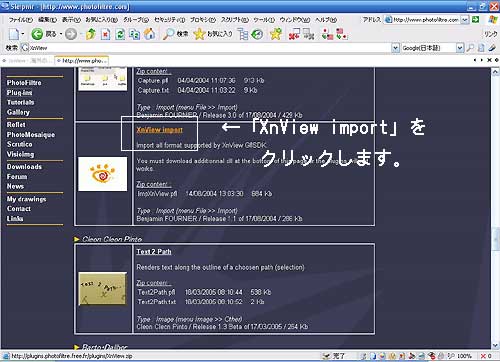The image size is (500, 362).
Task: Click the green Refresh page icon
Action: 120,34
